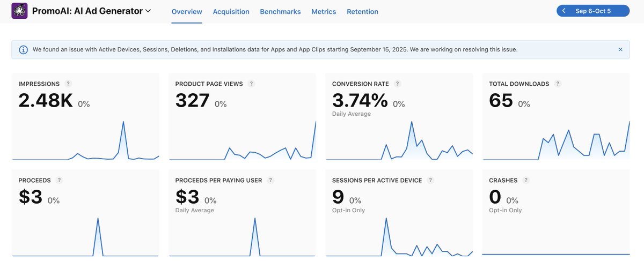This screenshot has height=261, width=644.
Task: Click the PromoAI app icon
Action: (19, 11)
